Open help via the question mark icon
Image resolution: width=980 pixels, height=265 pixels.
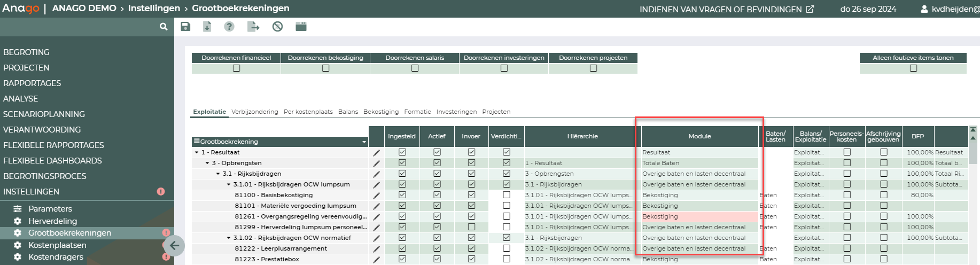(x=229, y=27)
